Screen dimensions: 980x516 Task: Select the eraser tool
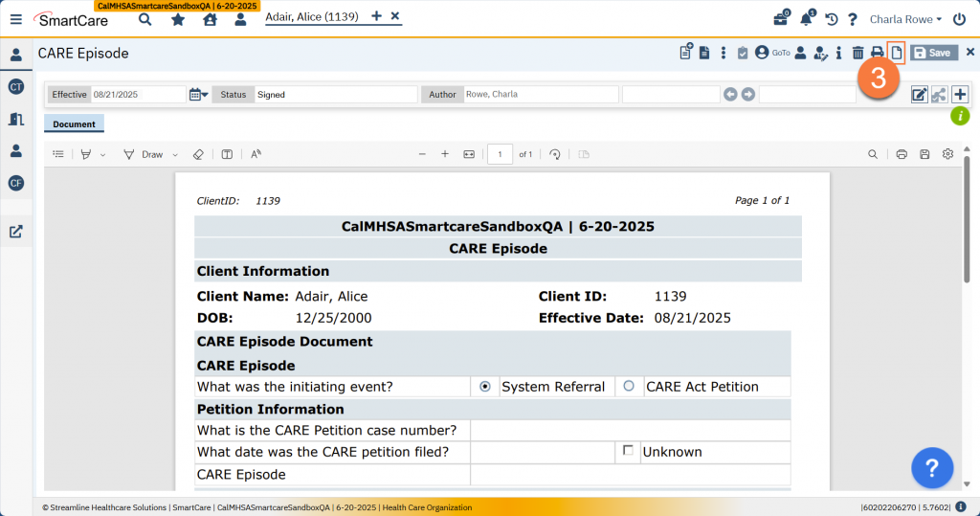tap(198, 154)
